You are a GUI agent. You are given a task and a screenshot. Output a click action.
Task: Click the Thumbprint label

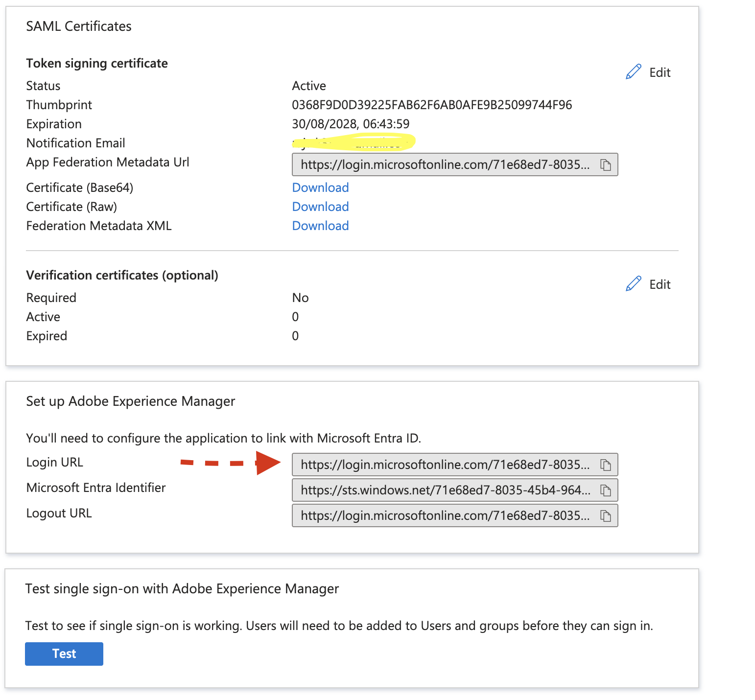[x=59, y=105]
